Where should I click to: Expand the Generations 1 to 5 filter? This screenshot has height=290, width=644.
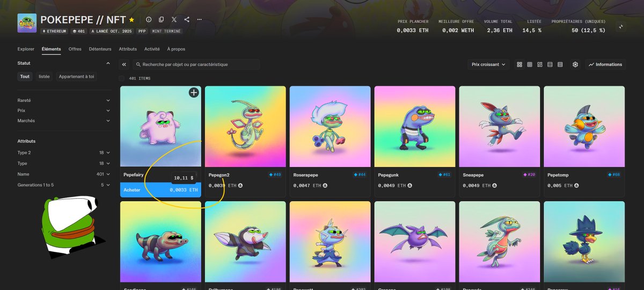64,185
